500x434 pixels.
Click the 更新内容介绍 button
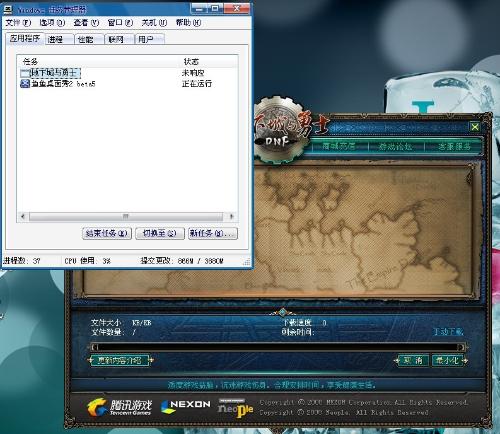[120, 360]
